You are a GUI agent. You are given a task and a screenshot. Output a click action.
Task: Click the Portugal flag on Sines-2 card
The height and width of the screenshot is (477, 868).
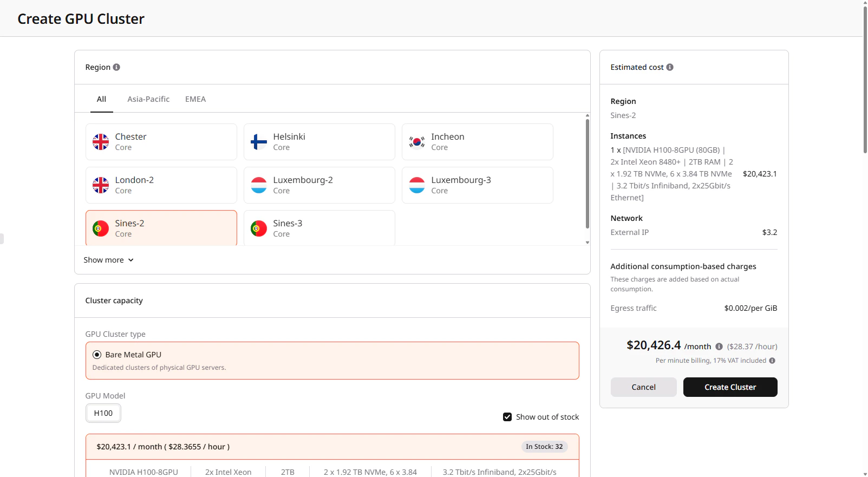(x=101, y=228)
